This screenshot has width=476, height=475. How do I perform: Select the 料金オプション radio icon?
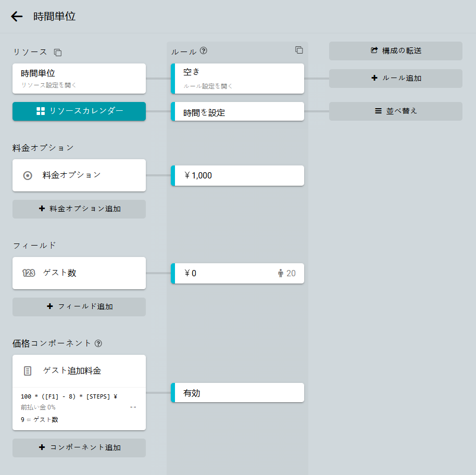pyautogui.click(x=28, y=175)
